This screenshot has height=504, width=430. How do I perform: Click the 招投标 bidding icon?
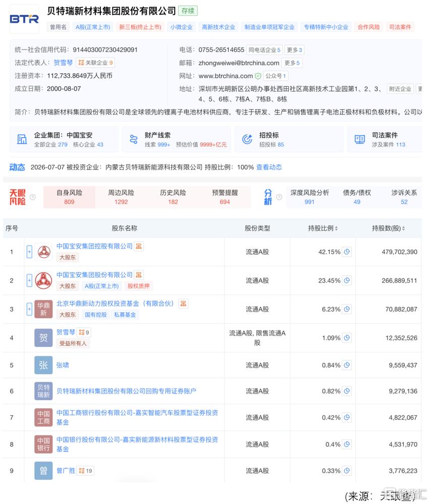(x=247, y=139)
